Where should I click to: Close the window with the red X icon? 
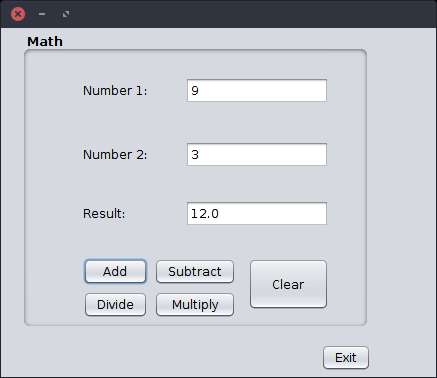coord(18,14)
